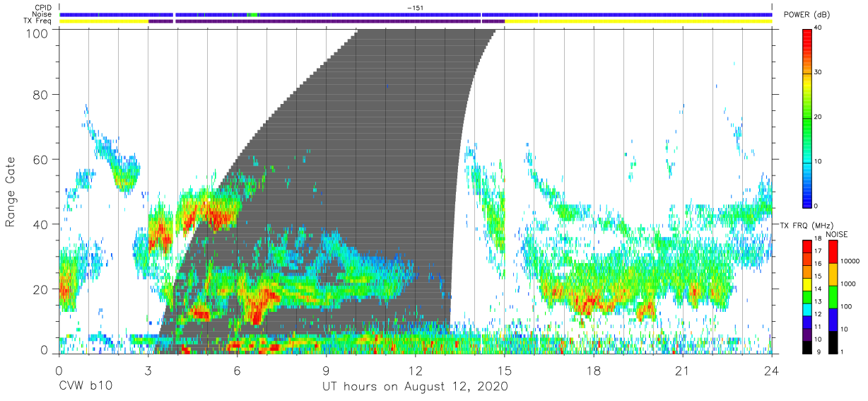
Task: Click the 20 tick on the Range Gate axis
Action: pyautogui.click(x=42, y=289)
